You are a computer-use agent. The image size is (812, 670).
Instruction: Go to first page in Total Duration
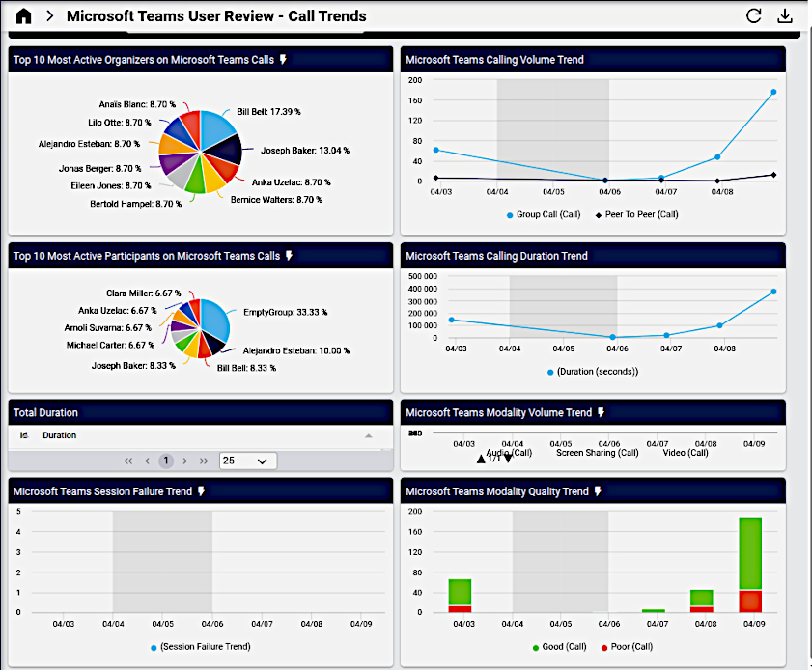pos(128,461)
